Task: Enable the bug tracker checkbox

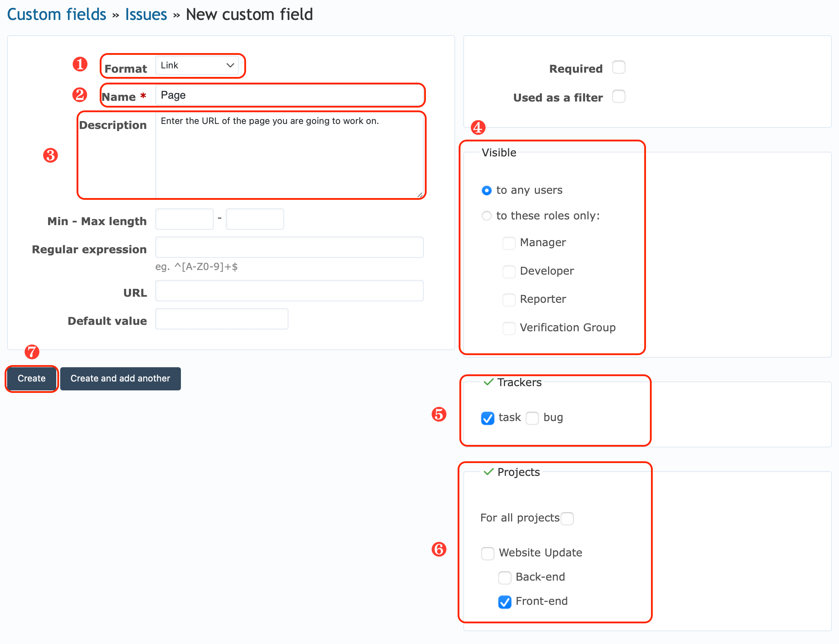Action: pos(532,418)
